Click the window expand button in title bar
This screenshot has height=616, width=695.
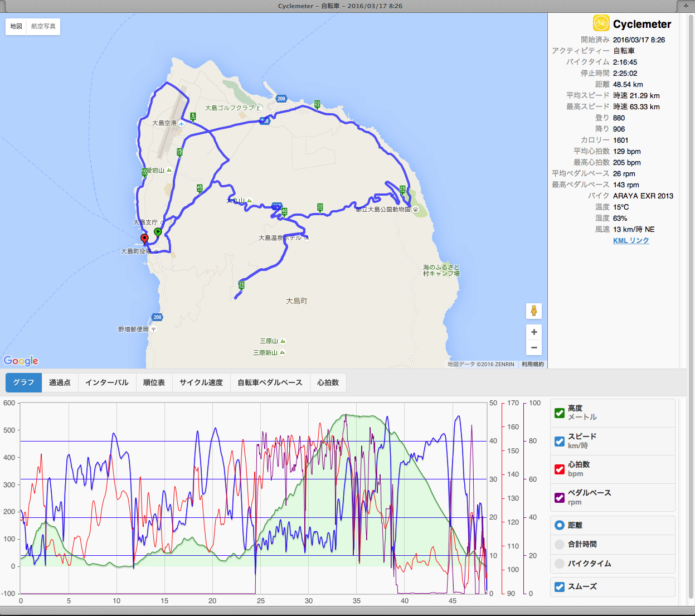686,6
